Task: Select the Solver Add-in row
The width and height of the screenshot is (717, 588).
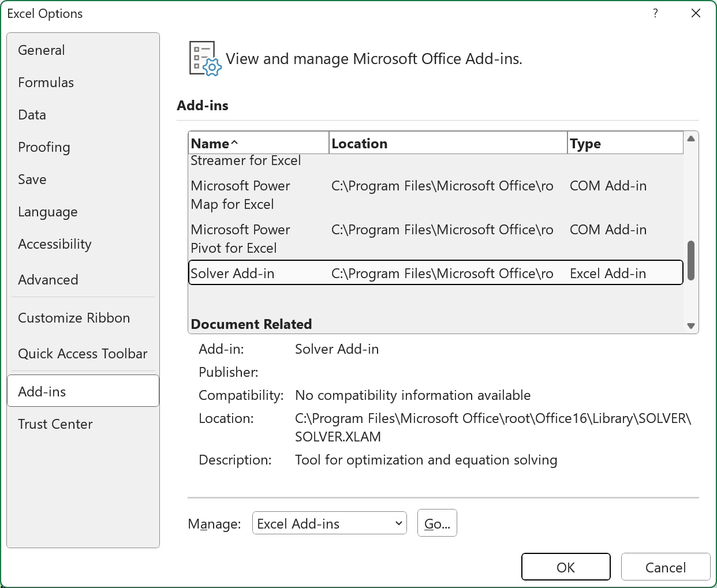Action: (436, 273)
